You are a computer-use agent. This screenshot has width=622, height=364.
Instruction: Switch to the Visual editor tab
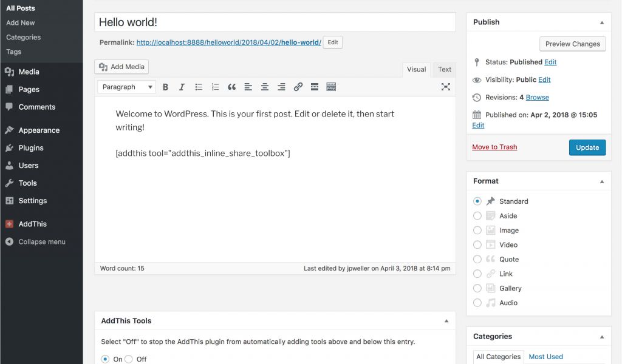click(x=416, y=69)
